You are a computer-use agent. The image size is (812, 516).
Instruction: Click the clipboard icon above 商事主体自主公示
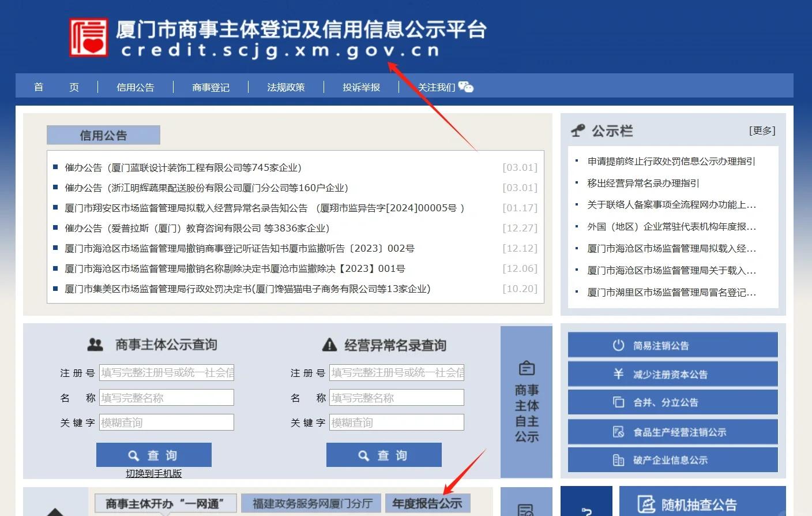527,368
